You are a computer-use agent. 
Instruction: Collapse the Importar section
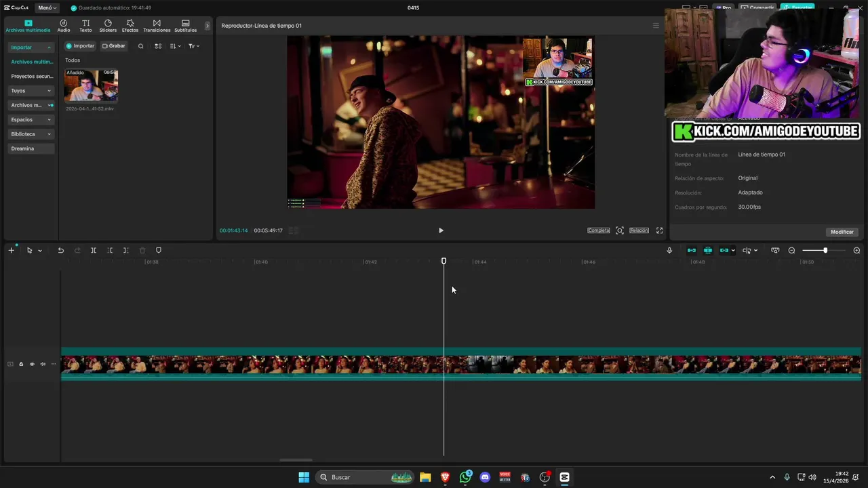[x=31, y=47]
